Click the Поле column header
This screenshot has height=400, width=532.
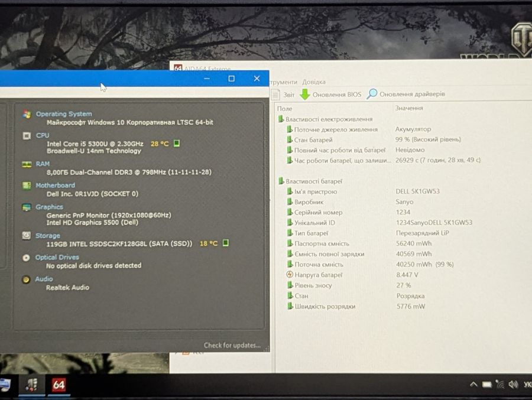(x=285, y=109)
